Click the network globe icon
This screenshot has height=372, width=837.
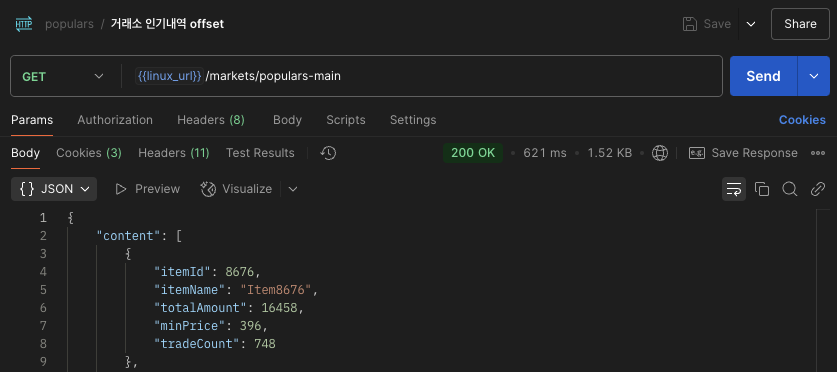[660, 153]
